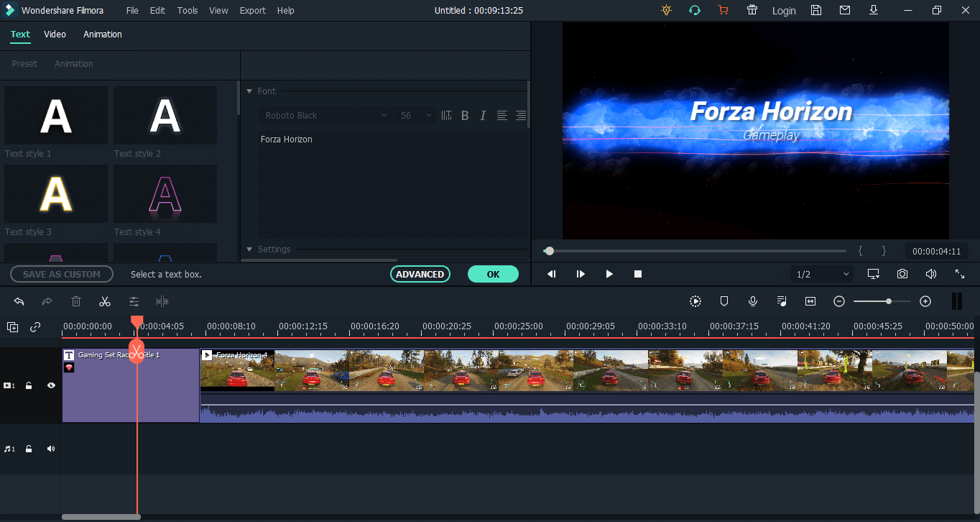This screenshot has height=522, width=980.
Task: Open the Export menu
Action: pyautogui.click(x=253, y=10)
